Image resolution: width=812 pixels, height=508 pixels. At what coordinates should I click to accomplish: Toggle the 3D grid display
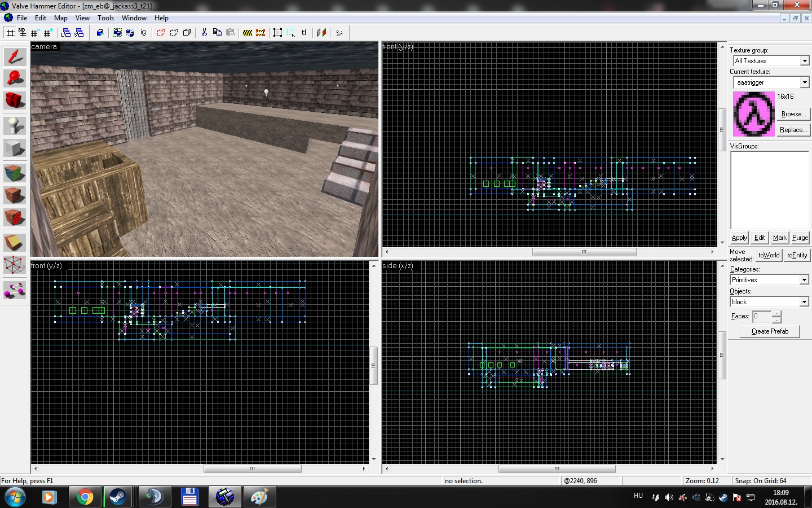tap(22, 33)
